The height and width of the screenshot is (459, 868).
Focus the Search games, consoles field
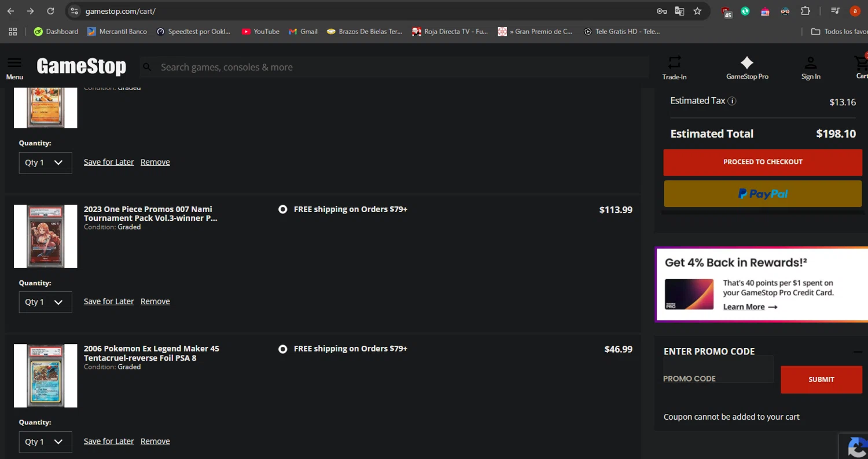(393, 67)
